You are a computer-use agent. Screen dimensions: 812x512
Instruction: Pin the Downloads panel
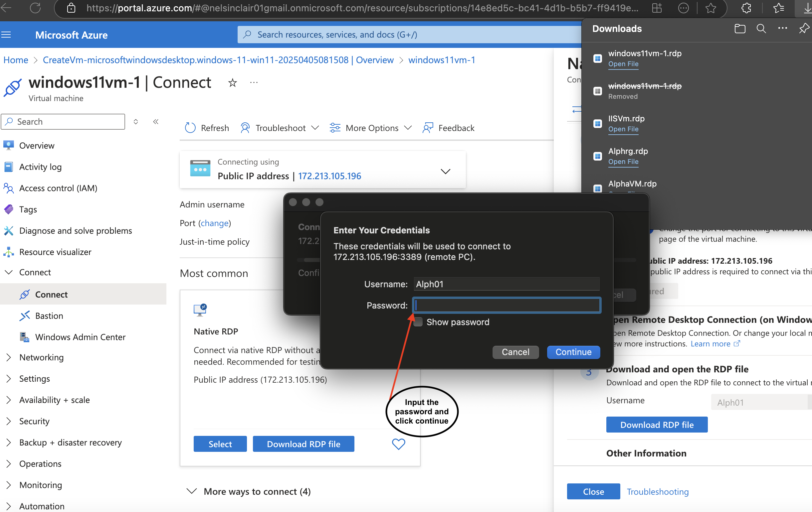[x=804, y=28]
